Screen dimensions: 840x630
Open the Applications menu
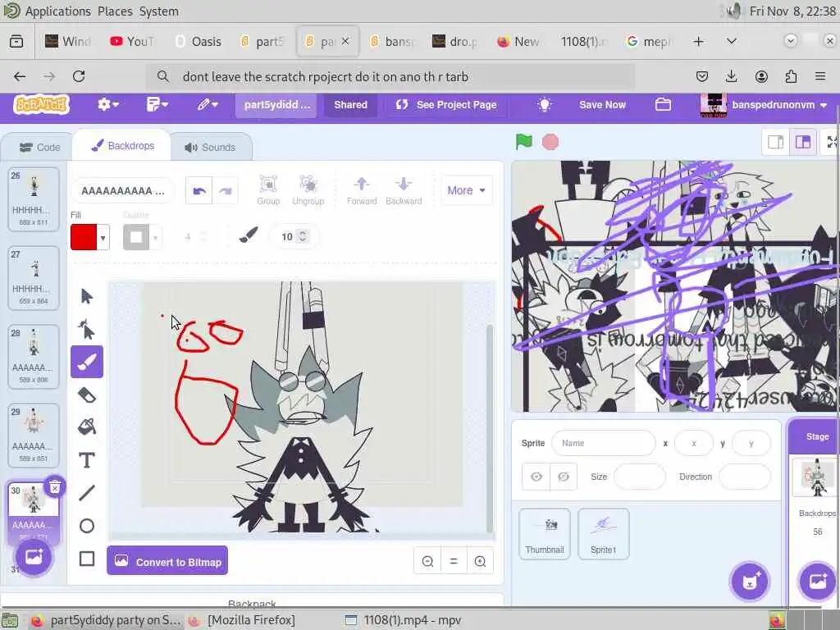(x=58, y=11)
